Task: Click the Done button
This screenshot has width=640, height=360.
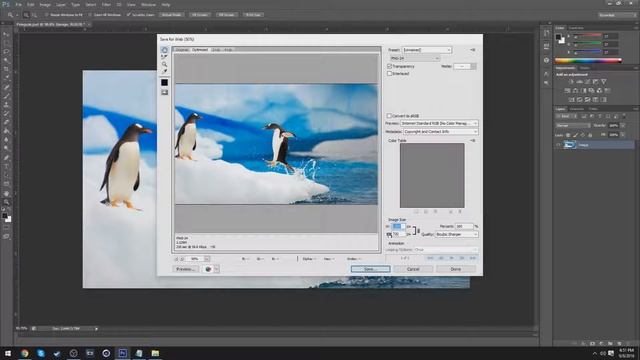Action: point(456,269)
